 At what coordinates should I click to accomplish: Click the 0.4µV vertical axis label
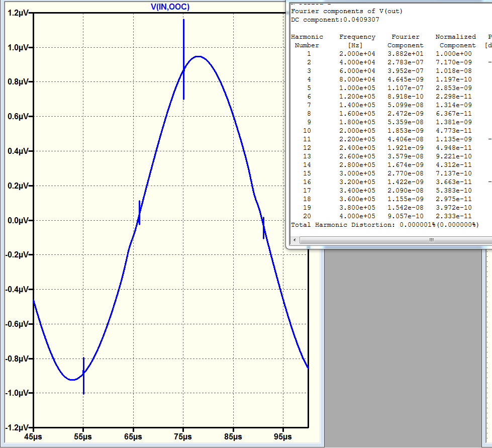(18, 151)
